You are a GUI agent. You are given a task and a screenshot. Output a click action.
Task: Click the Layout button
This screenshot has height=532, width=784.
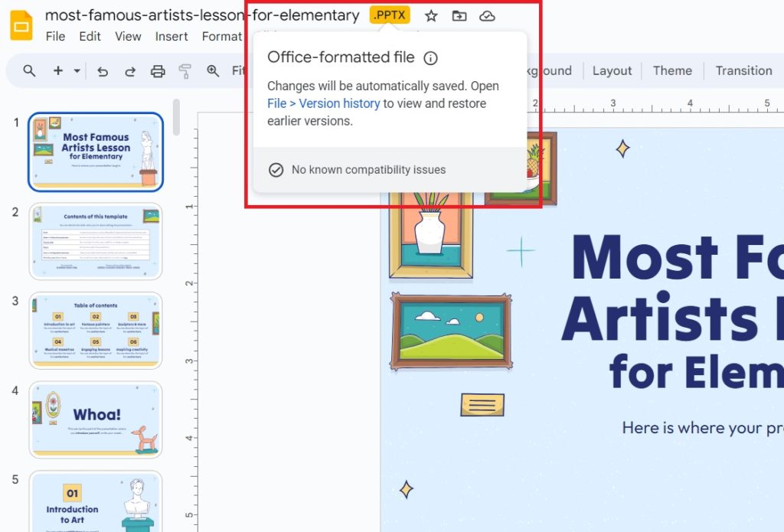(612, 70)
